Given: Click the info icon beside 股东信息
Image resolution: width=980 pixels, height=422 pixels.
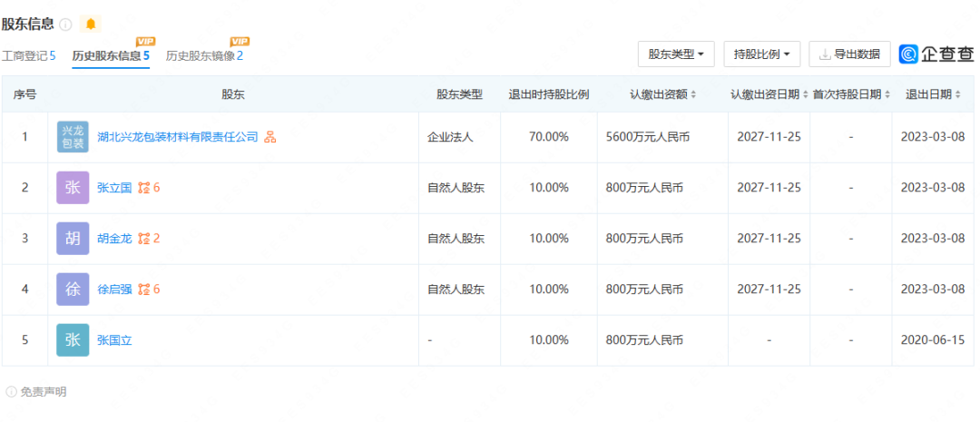Looking at the screenshot, I should point(65,25).
